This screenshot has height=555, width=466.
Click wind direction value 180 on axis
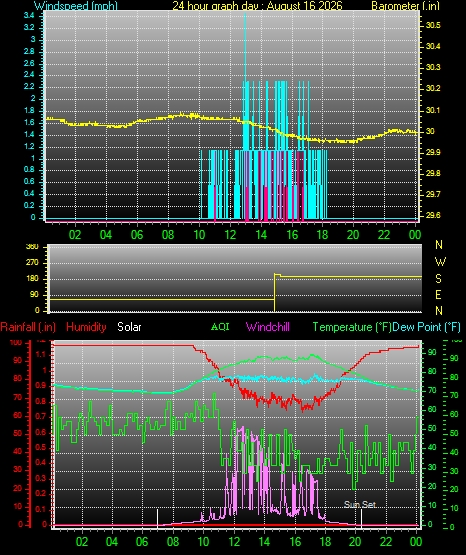point(32,279)
